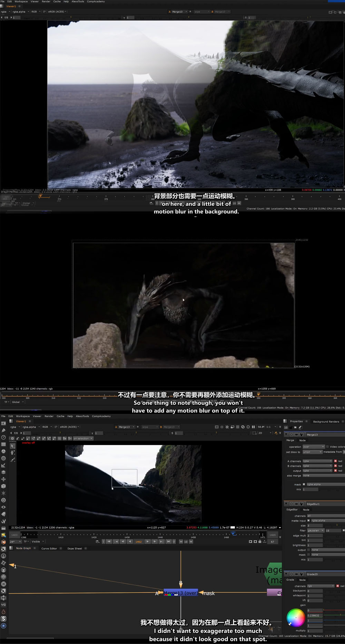Toggle EdgeBlur matte input checkbox
Image resolution: width=345 pixels, height=644 pixels.
[308, 521]
